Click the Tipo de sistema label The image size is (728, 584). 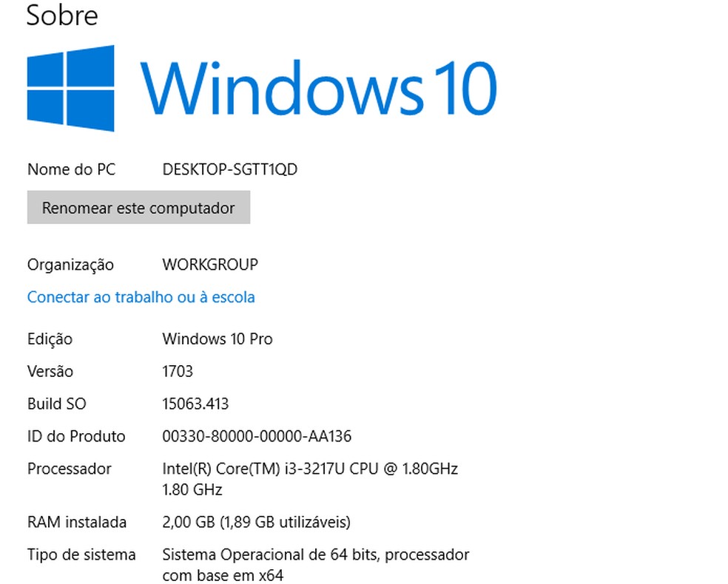coord(81,554)
